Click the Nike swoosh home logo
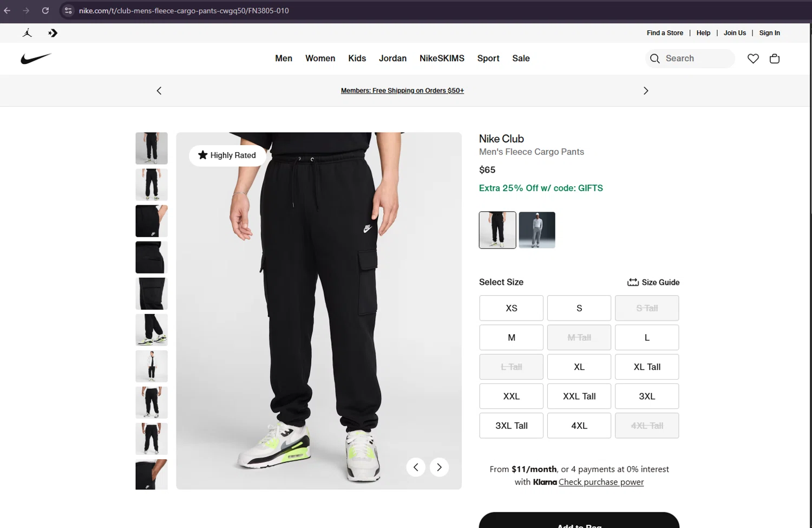 tap(36, 58)
